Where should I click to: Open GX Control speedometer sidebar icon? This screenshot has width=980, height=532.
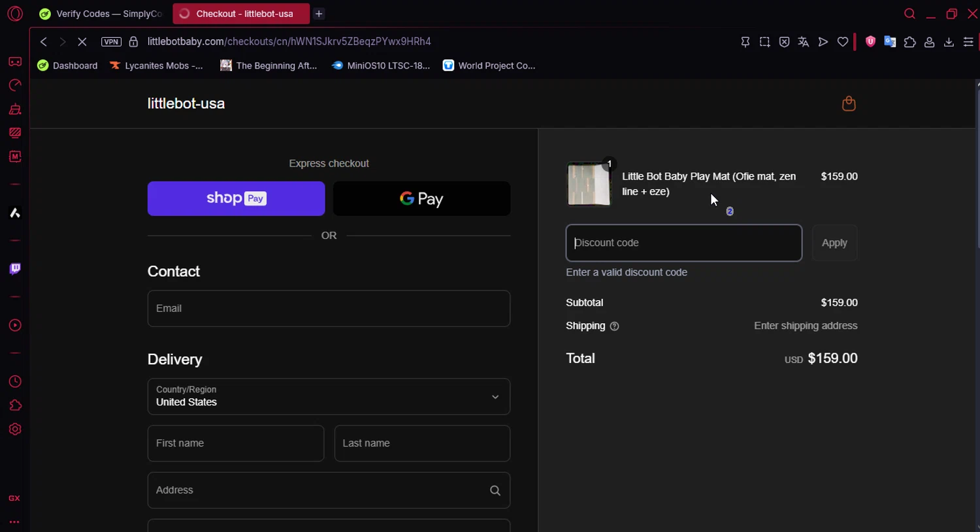pos(15,86)
